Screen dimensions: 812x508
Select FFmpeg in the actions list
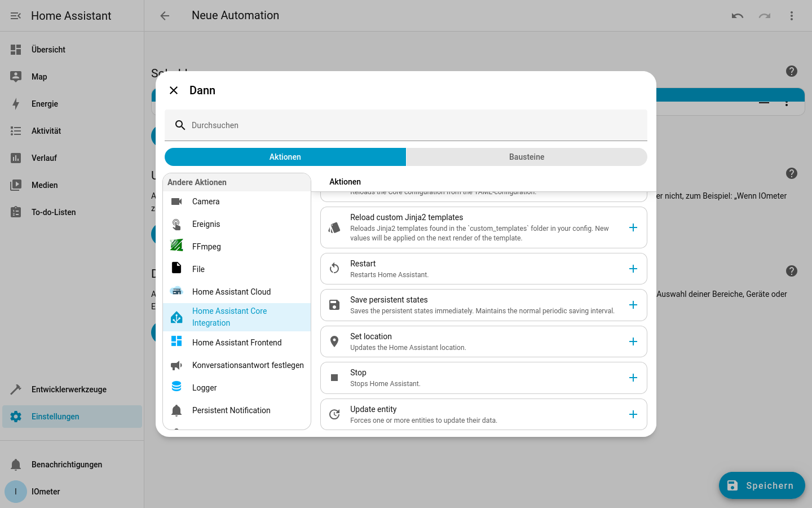point(237,247)
